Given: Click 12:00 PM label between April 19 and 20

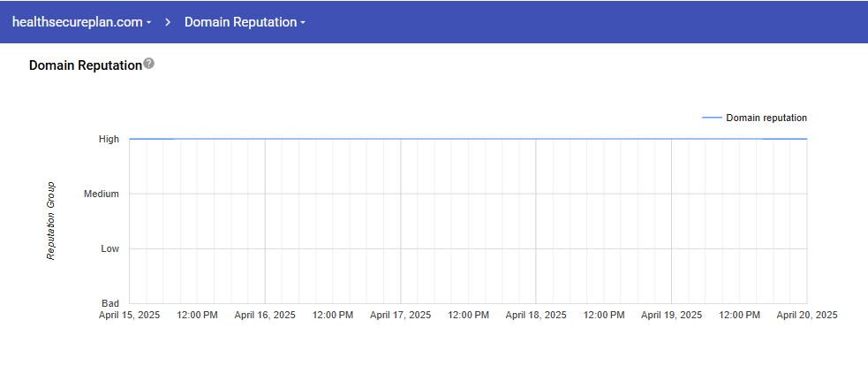Looking at the screenshot, I should (x=739, y=315).
